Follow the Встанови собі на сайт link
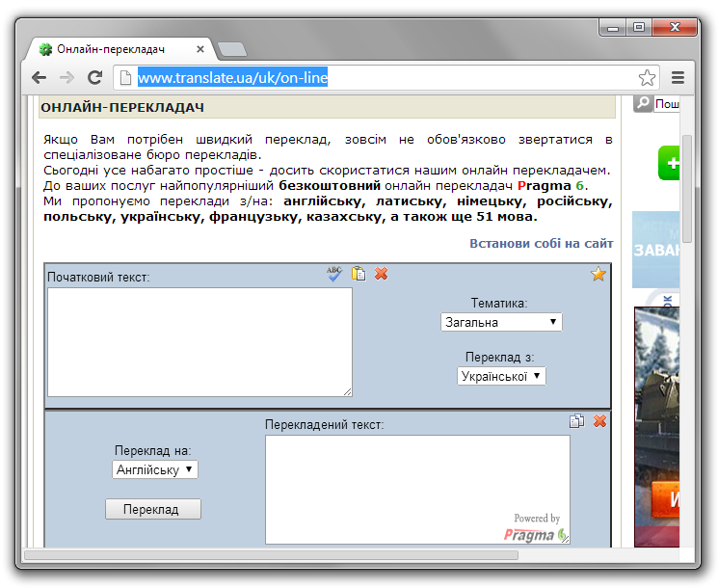Image resolution: width=718 pixels, height=588 pixels. (x=541, y=244)
